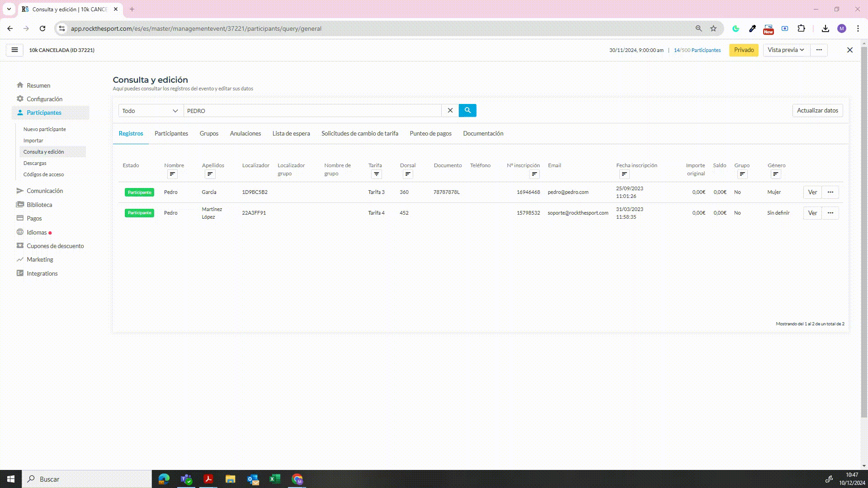Screen dimensions: 868x488
Task: Open Nuevo participante submenu item
Action: 45,129
